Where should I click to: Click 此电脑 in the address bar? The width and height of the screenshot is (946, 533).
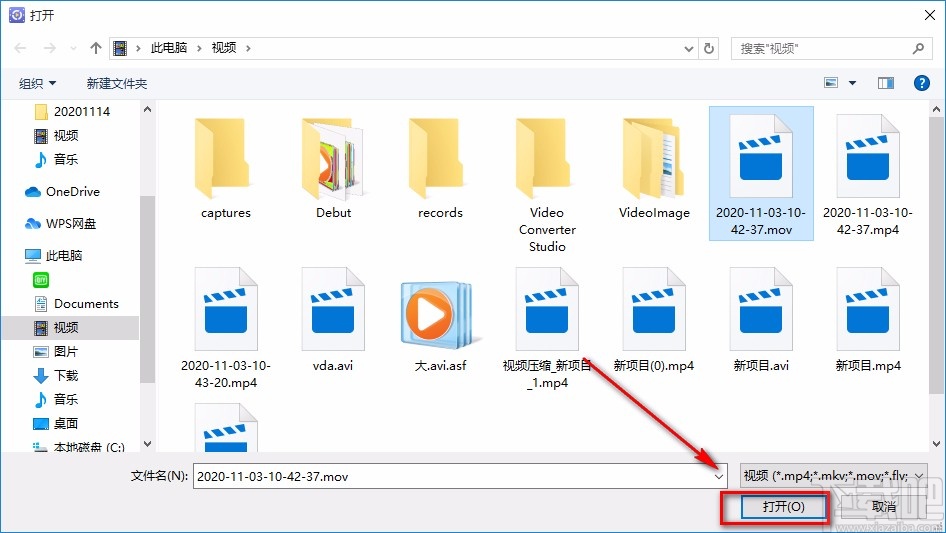pyautogui.click(x=168, y=48)
